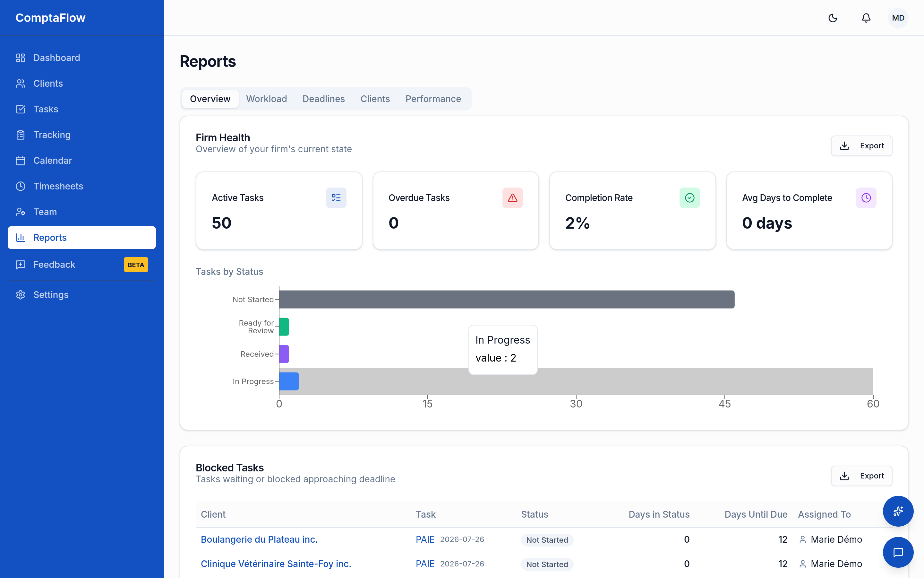Screen dimensions: 924x578
Task: Click the Days Until Due column header
Action: pos(756,514)
